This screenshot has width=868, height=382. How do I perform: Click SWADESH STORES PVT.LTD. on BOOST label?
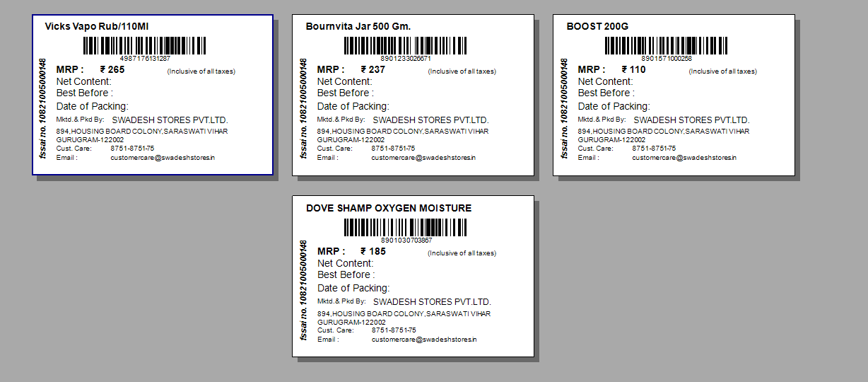tap(691, 120)
